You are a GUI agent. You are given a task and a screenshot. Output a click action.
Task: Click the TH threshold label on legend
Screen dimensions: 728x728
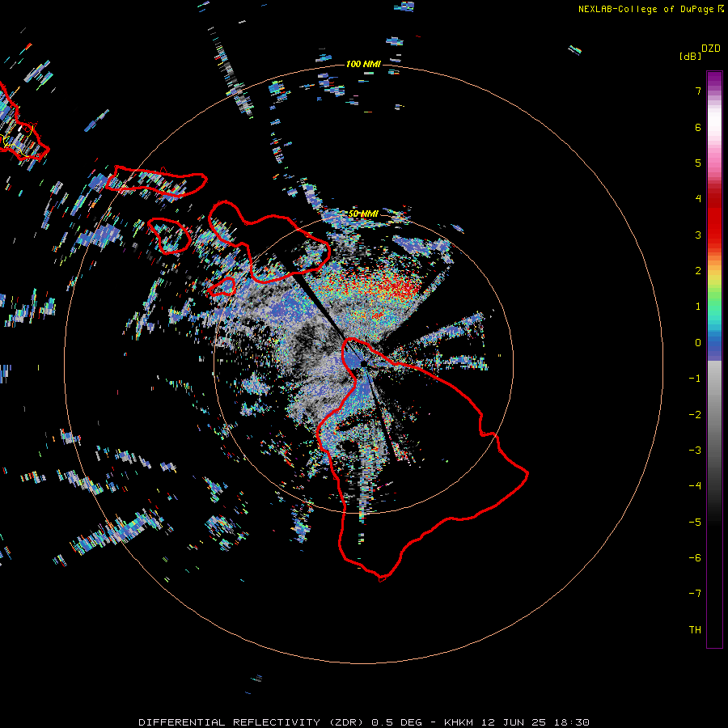point(695,630)
